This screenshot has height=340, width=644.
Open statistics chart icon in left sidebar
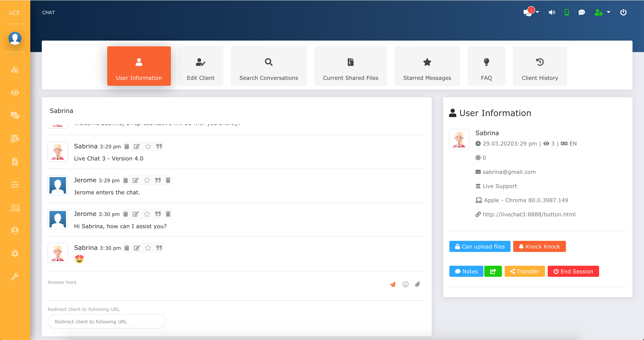15,207
